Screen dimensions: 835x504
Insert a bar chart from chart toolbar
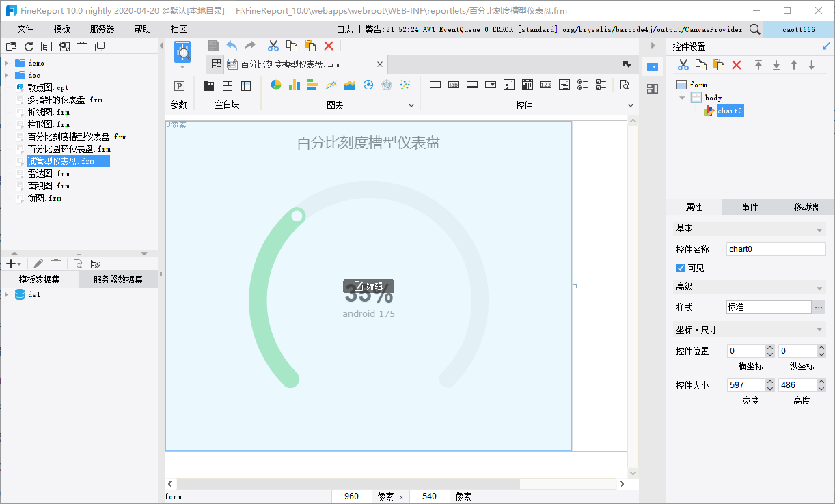click(x=313, y=85)
